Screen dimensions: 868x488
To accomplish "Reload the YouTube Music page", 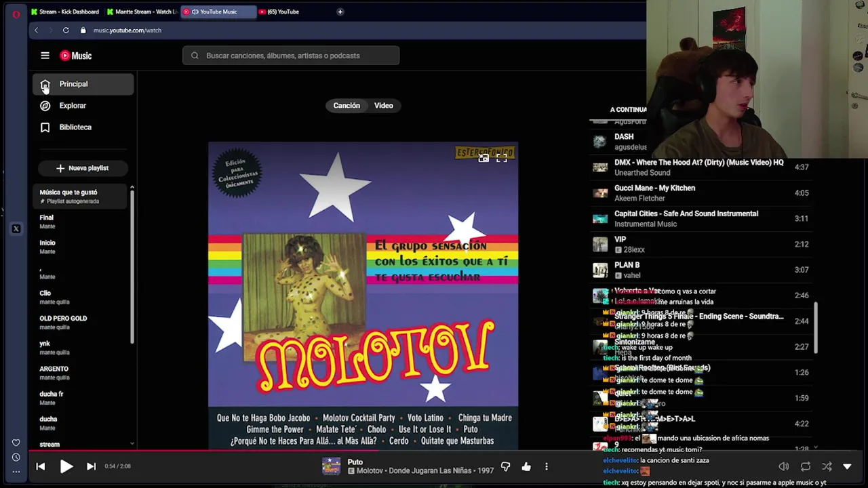I will coord(66,30).
